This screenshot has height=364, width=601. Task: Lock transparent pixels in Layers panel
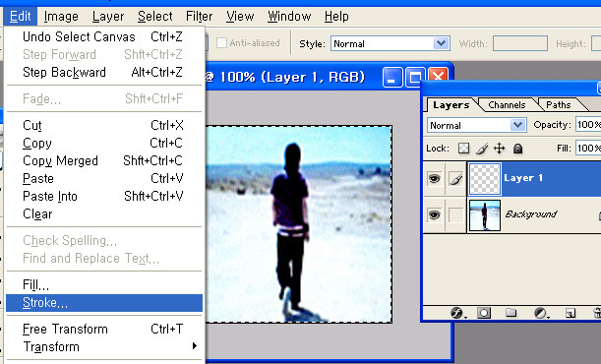coord(463,149)
